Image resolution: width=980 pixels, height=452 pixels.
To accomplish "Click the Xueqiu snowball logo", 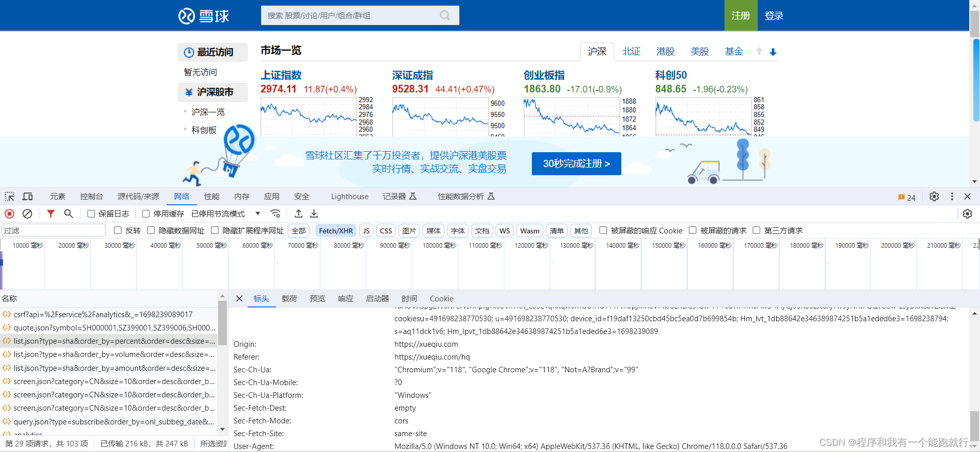I will pos(203,16).
